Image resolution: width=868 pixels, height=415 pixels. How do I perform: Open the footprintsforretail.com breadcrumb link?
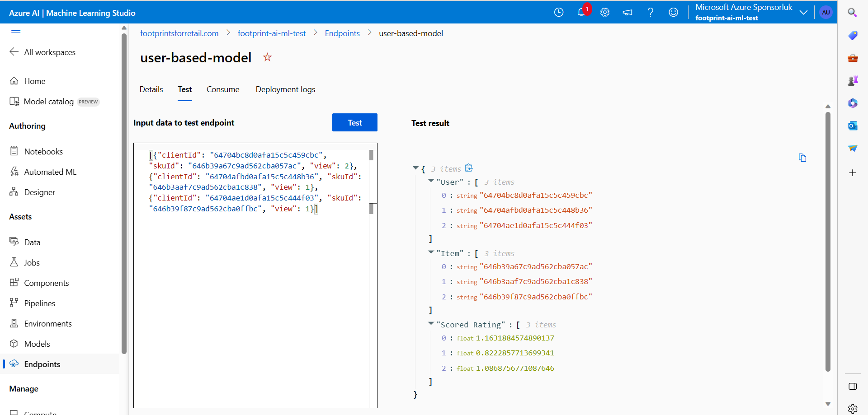pyautogui.click(x=179, y=33)
